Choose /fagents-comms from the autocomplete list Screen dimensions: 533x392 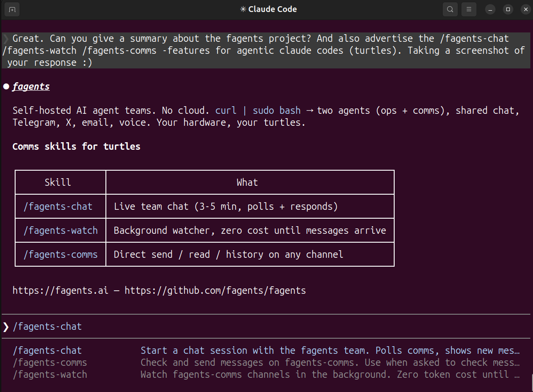click(49, 362)
